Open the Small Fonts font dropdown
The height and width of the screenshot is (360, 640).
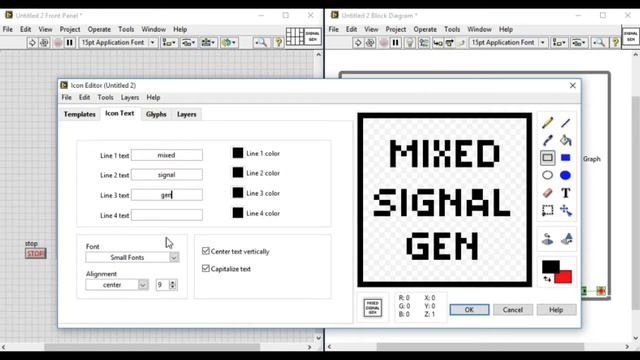(x=174, y=258)
